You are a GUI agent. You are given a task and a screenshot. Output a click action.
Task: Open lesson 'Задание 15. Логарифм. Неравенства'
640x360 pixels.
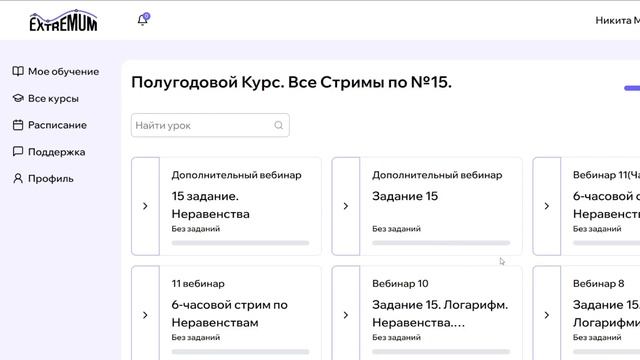tap(440, 313)
